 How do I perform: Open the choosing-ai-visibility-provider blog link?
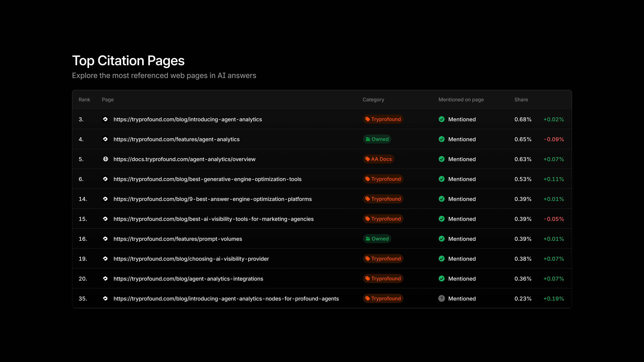191,259
